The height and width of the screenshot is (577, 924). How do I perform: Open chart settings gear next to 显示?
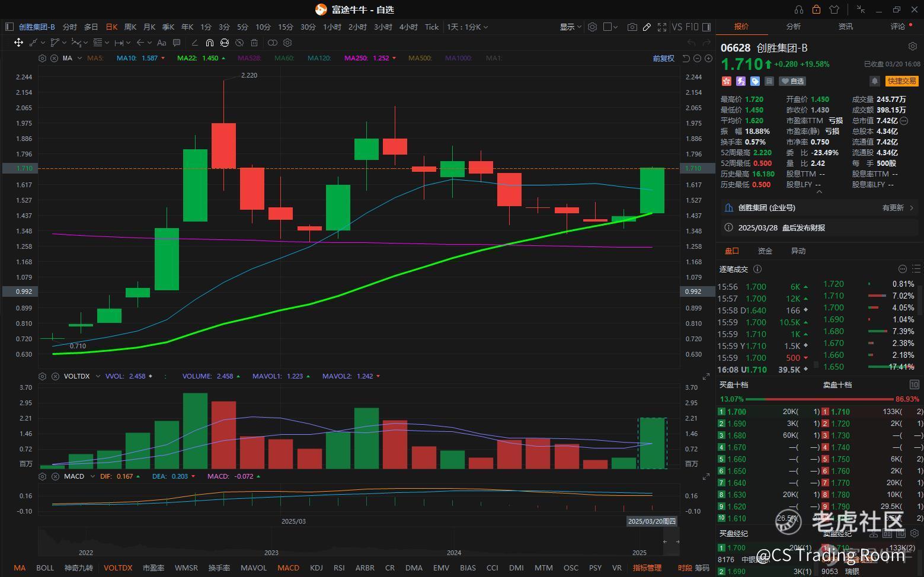point(592,27)
